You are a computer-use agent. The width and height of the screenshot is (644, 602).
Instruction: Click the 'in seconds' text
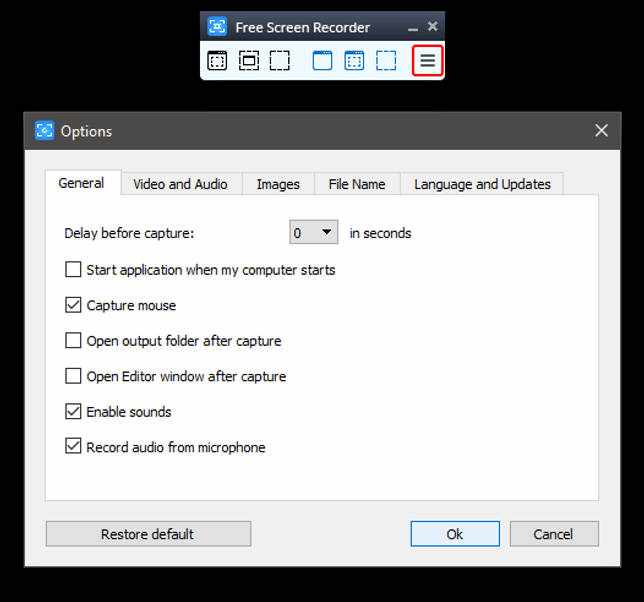(x=380, y=233)
